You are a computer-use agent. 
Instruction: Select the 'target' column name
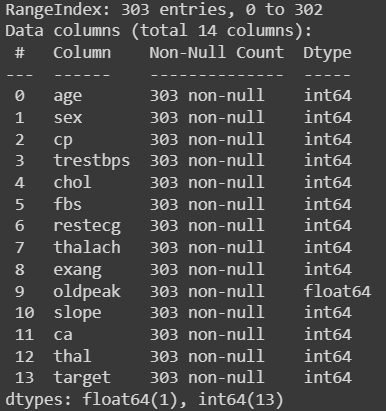pos(82,378)
